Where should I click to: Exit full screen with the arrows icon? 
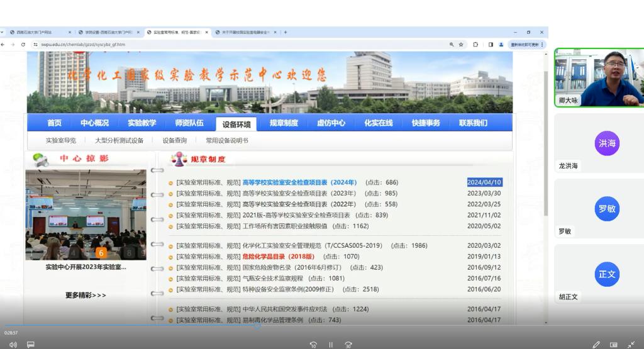point(631,345)
